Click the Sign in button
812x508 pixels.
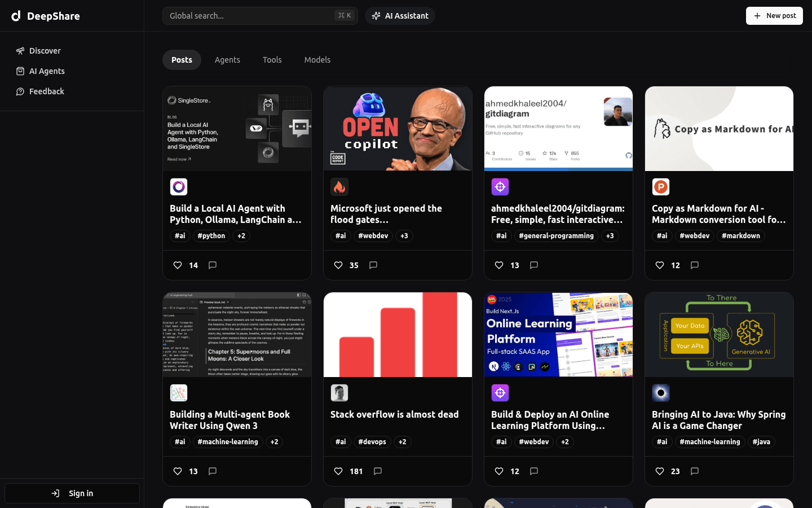tap(72, 493)
